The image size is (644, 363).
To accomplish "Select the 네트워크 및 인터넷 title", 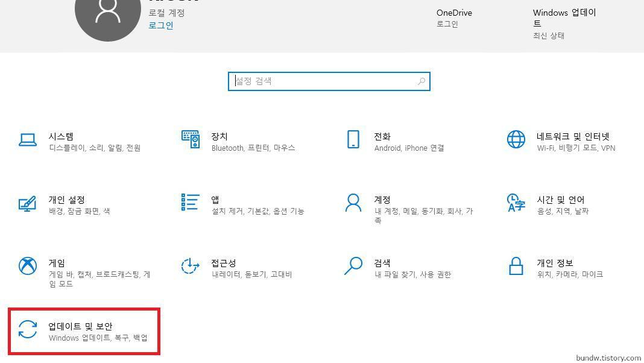I will [573, 136].
